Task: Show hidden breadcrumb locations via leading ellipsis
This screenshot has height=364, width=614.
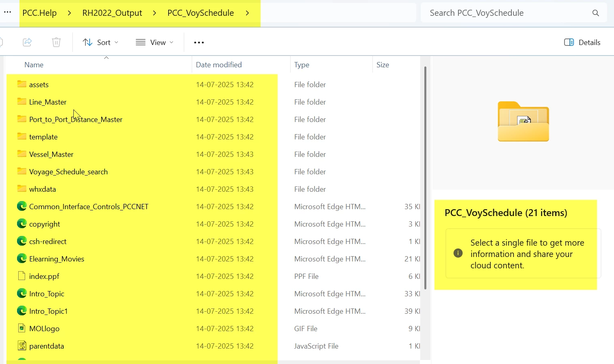Action: pyautogui.click(x=7, y=13)
